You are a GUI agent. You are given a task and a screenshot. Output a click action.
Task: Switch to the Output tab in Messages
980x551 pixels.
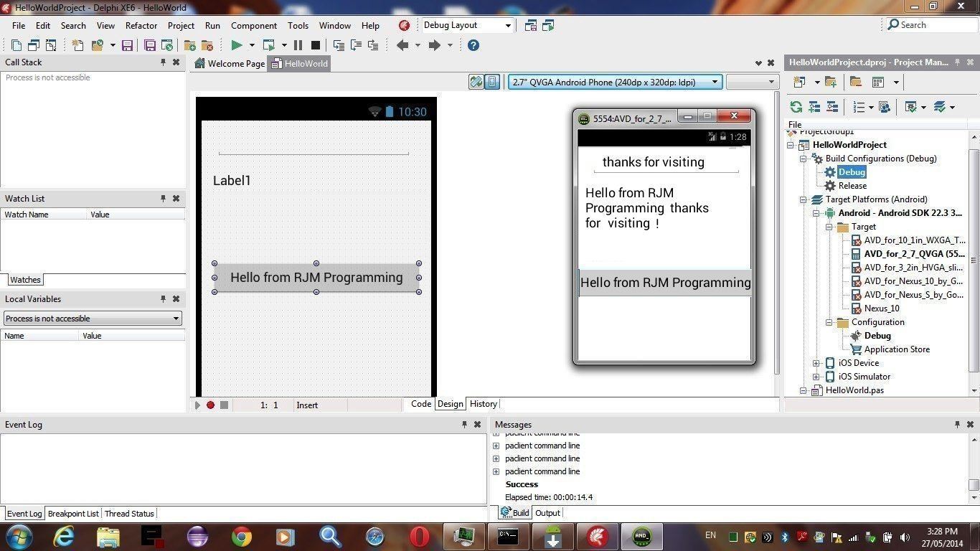[x=547, y=513]
